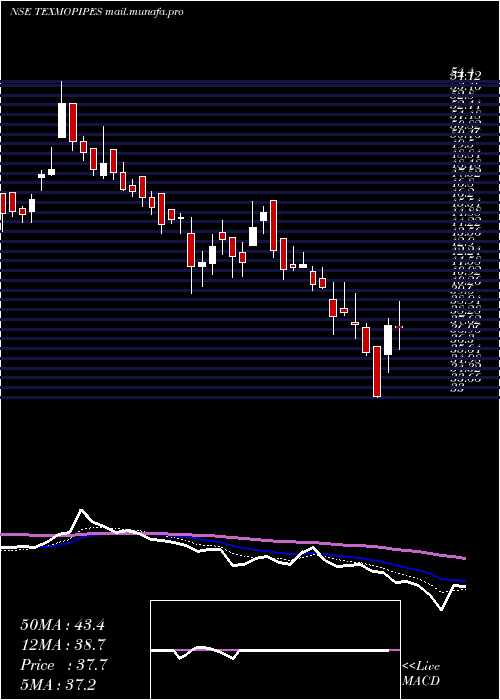Click the 50MA : 43.4 value
This screenshot has height=700, width=500.
pos(62,625)
